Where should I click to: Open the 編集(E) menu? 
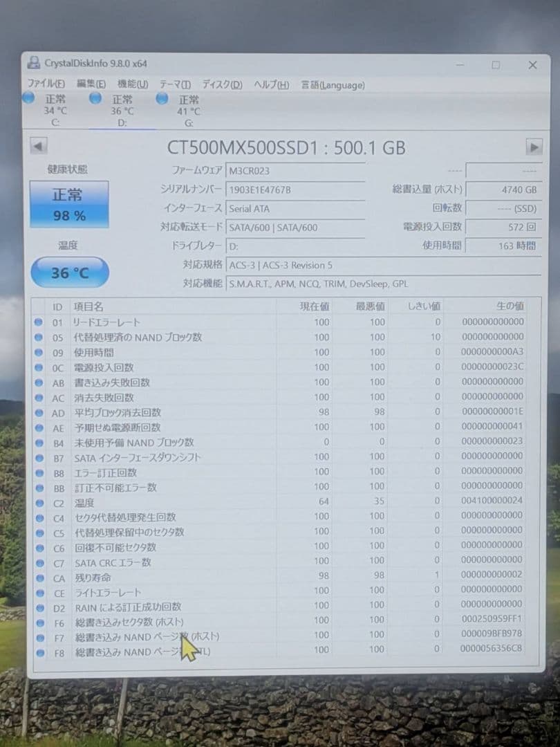(x=91, y=84)
